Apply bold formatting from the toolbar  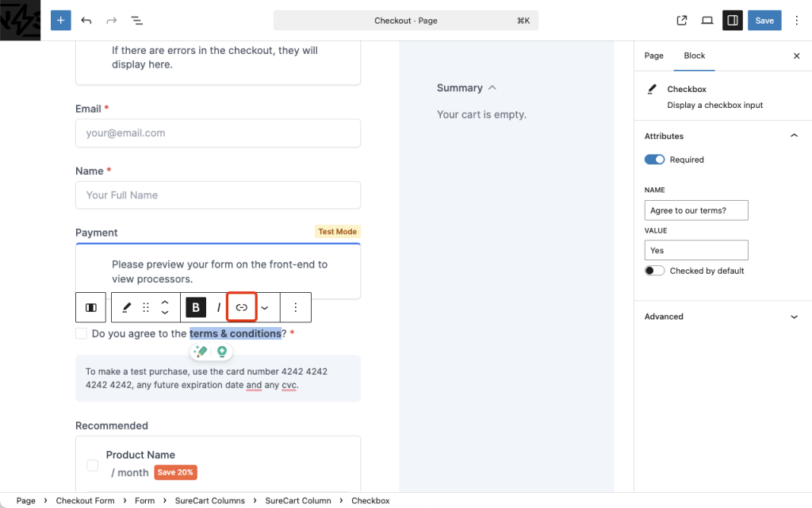click(195, 307)
